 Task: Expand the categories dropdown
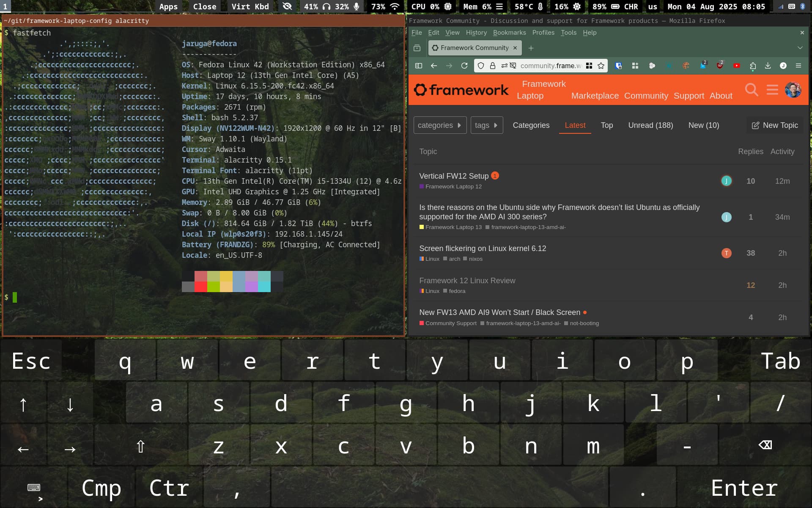point(440,125)
